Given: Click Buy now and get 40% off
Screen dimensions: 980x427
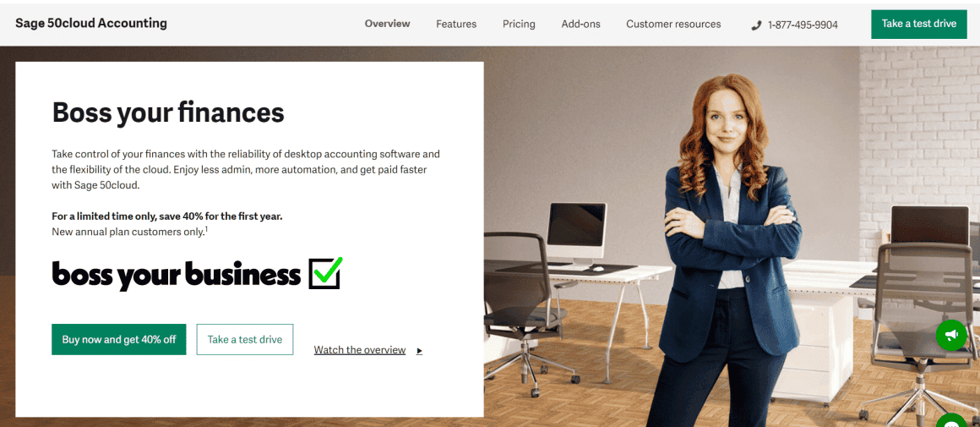Looking at the screenshot, I should coord(119,339).
